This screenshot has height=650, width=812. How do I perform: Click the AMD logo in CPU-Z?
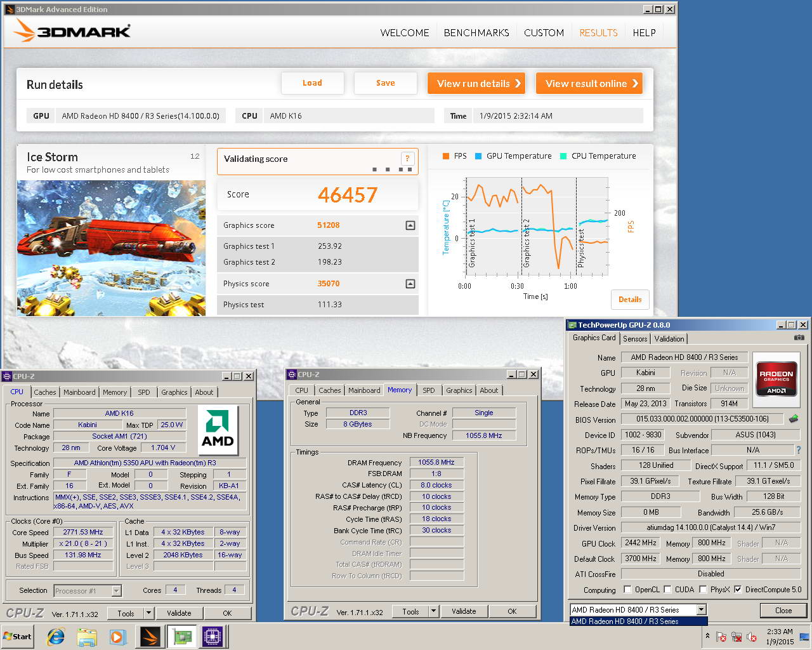tap(218, 430)
